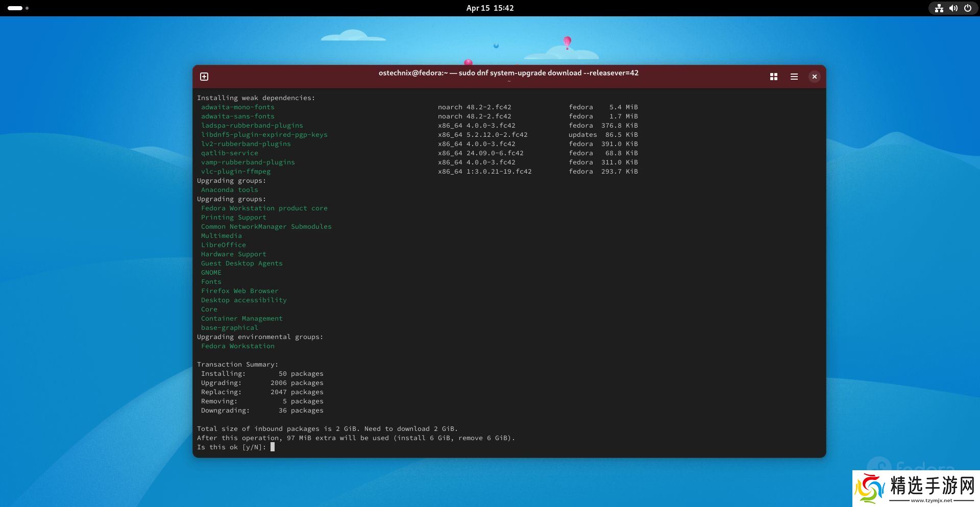Click the vlc-plugin-ffmpeg package name

tap(235, 172)
